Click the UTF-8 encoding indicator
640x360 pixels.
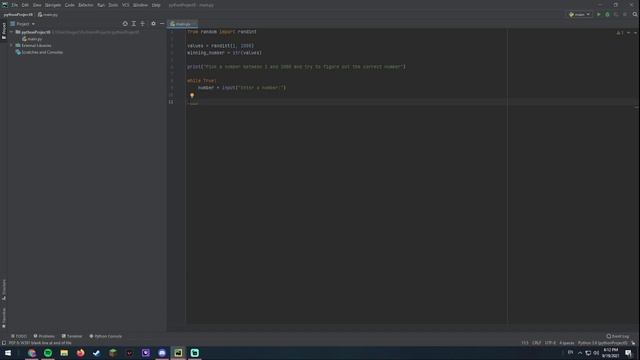point(550,343)
